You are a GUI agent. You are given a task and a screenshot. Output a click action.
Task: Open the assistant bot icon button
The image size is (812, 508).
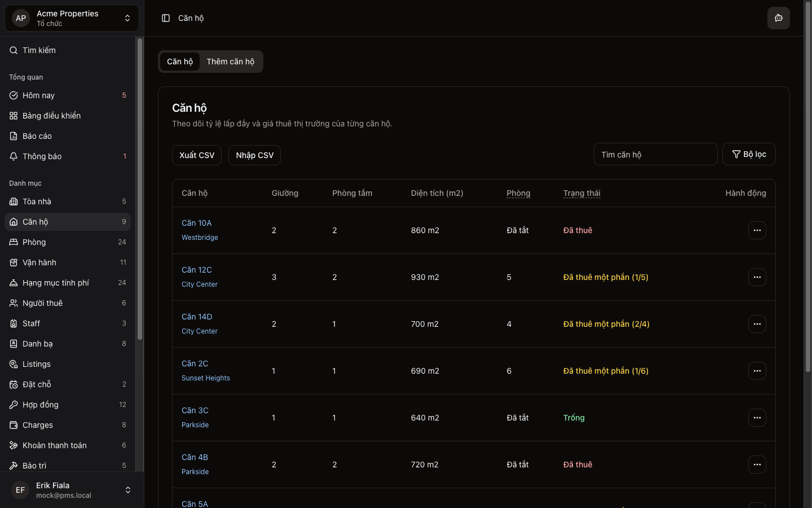(778, 18)
